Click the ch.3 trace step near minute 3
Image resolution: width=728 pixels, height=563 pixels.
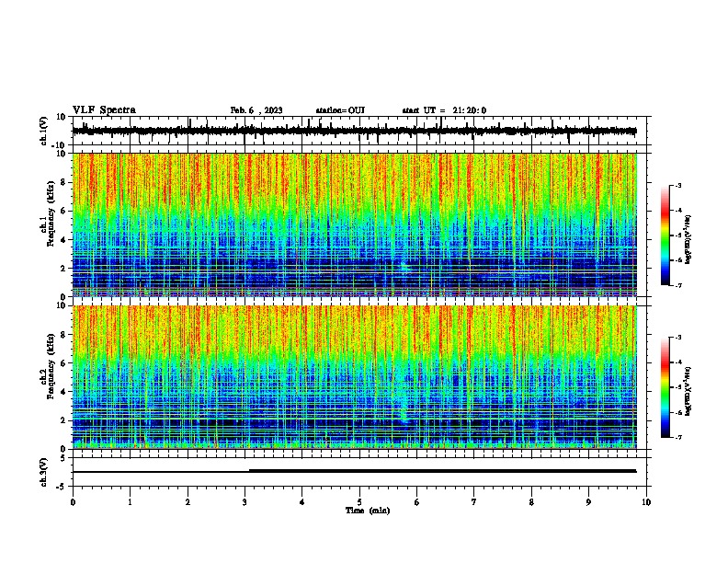[x=249, y=471]
